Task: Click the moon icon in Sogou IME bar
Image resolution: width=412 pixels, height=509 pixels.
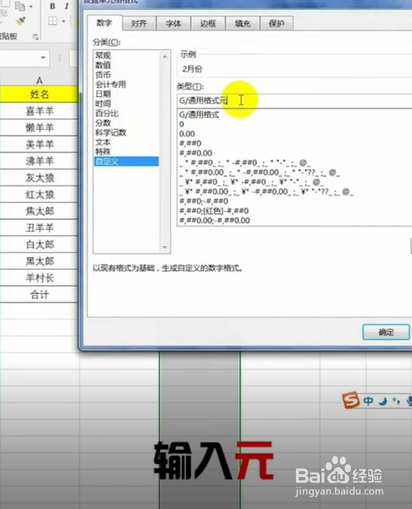Action: (383, 401)
